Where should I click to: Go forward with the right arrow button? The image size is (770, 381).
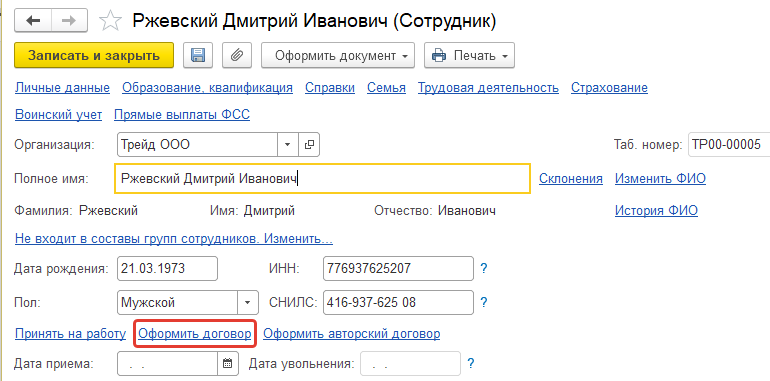point(69,21)
